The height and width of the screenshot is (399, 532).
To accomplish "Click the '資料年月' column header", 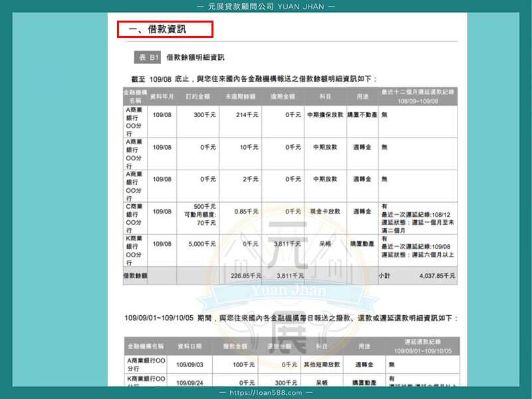I will tap(162, 96).
